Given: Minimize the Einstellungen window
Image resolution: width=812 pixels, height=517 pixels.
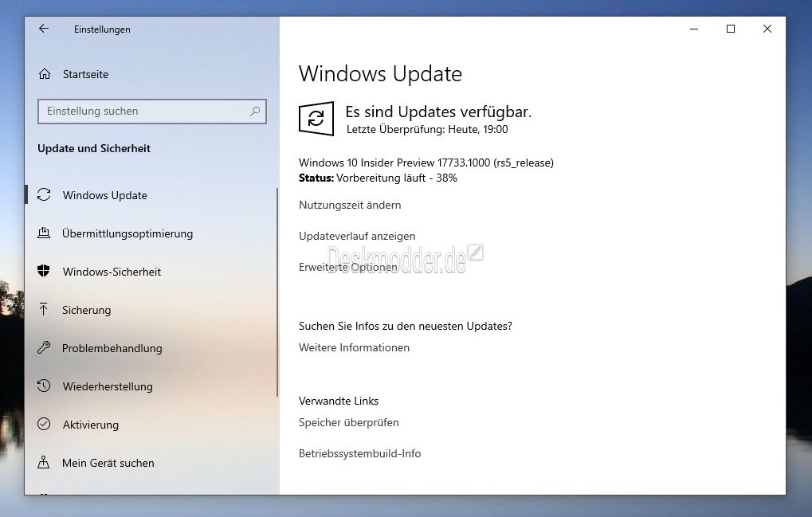Looking at the screenshot, I should coord(694,29).
